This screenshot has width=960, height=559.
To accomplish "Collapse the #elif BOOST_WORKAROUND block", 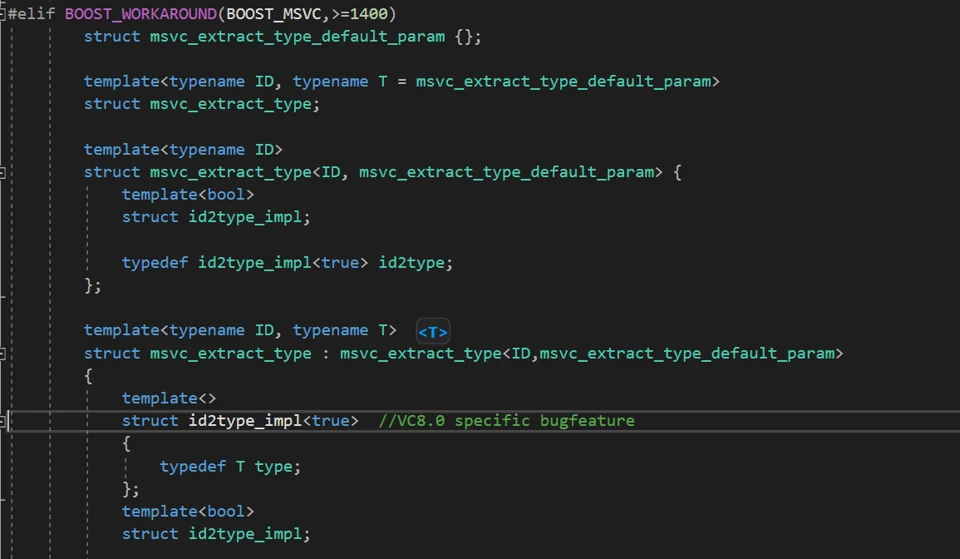I will (2, 14).
